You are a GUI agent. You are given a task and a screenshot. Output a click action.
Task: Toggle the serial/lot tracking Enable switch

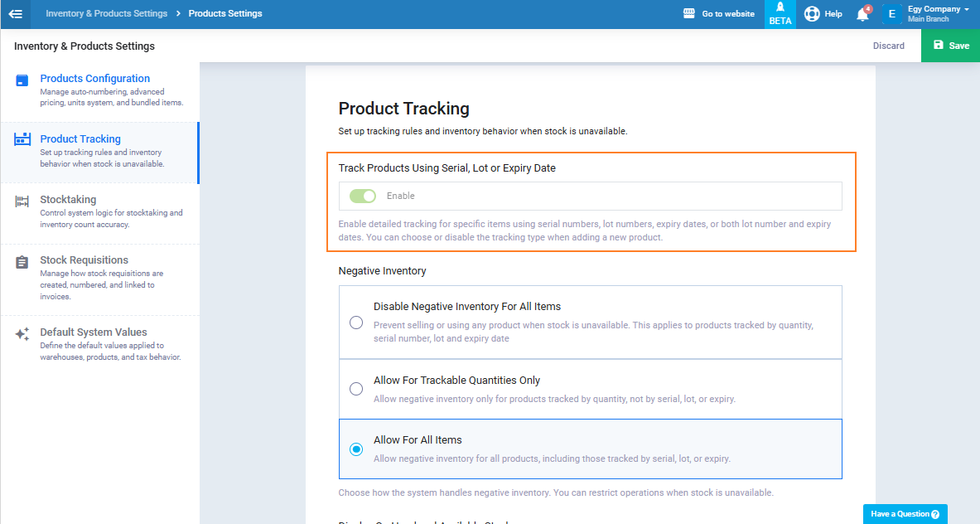tap(363, 196)
